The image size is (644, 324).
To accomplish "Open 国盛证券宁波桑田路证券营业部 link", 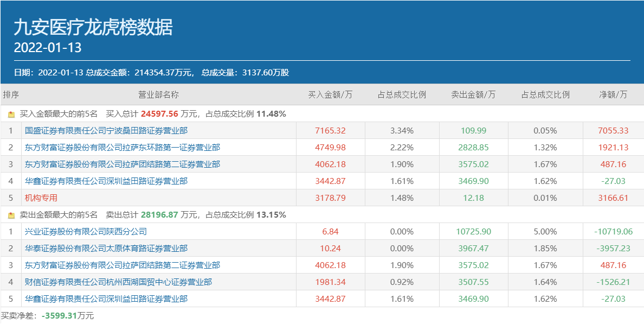I will click(x=106, y=131).
